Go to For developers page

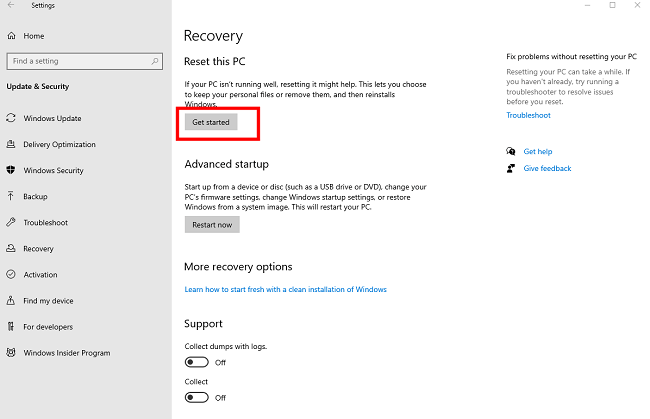pyautogui.click(x=48, y=327)
